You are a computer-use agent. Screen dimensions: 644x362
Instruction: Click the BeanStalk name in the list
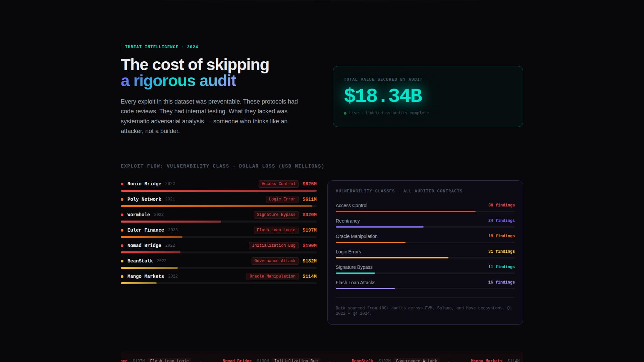pyautogui.click(x=140, y=261)
